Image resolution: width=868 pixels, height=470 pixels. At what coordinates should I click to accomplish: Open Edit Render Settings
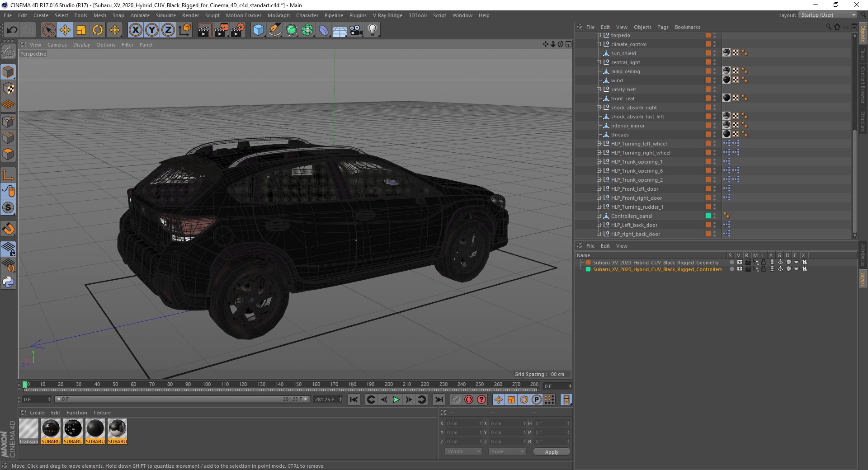pyautogui.click(x=238, y=30)
